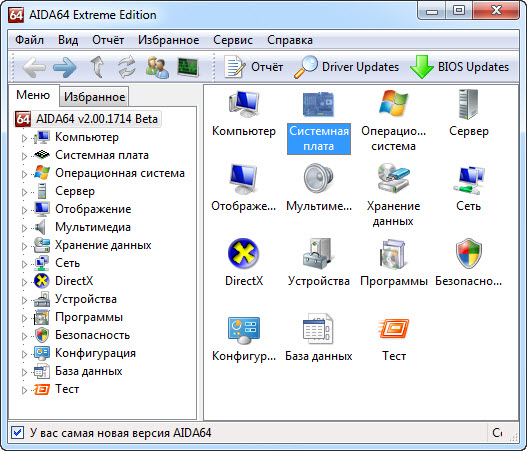Click the Отчёт toolbar button
527x451 pixels.
254,67
